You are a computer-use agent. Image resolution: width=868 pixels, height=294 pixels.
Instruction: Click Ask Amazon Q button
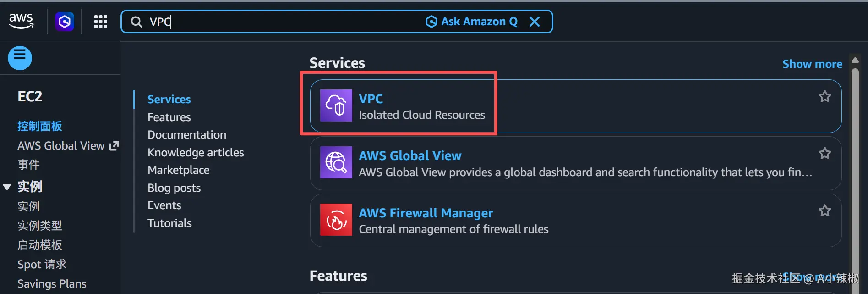click(x=472, y=22)
